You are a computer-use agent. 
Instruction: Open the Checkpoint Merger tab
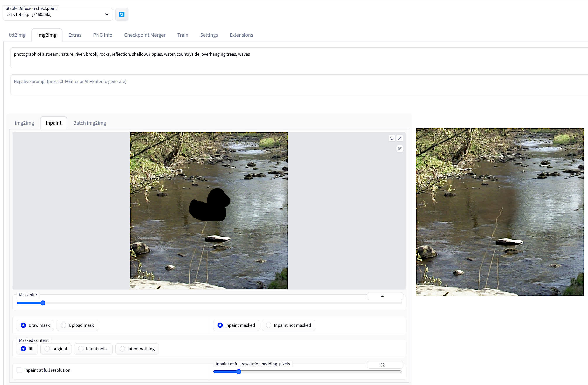tap(145, 35)
